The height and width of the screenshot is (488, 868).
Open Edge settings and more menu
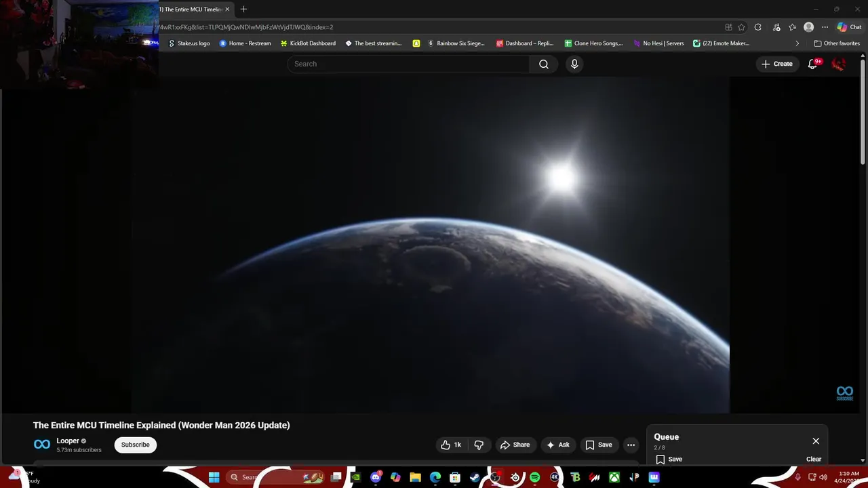click(825, 27)
